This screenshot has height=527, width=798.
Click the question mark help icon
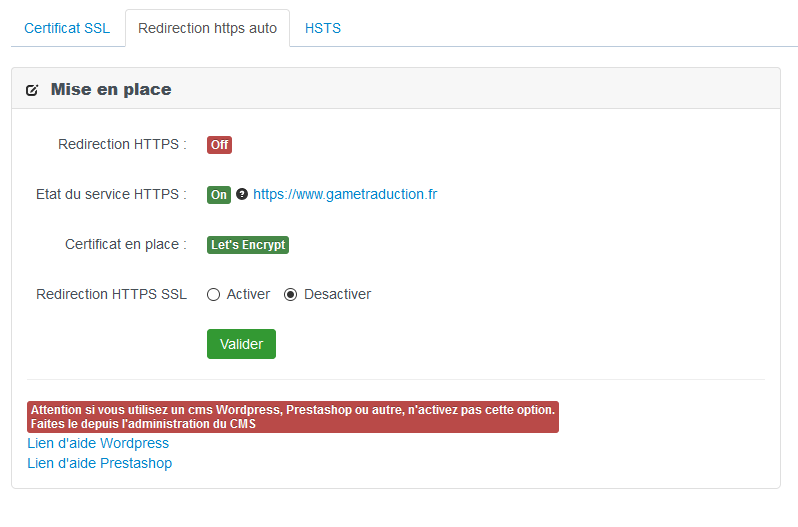(242, 194)
